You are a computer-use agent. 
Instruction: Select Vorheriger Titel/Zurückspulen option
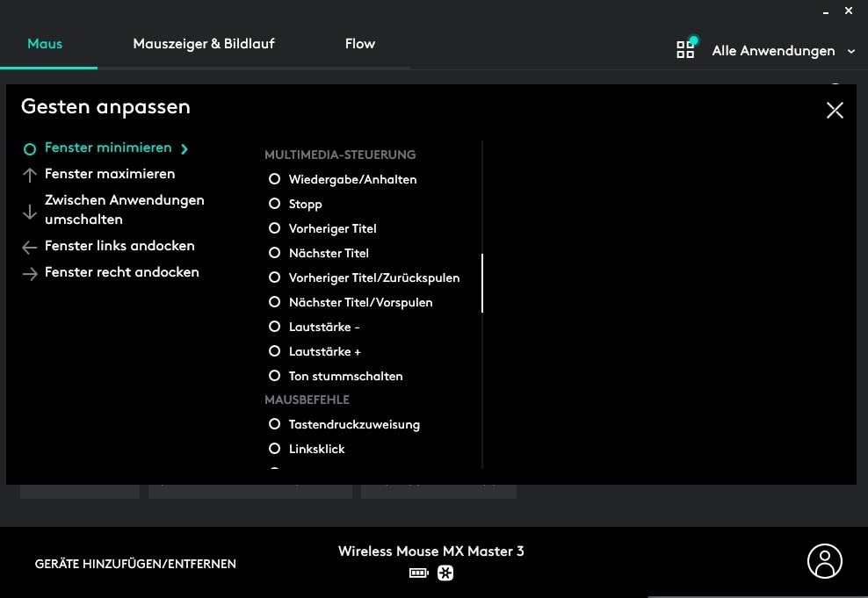coord(364,277)
